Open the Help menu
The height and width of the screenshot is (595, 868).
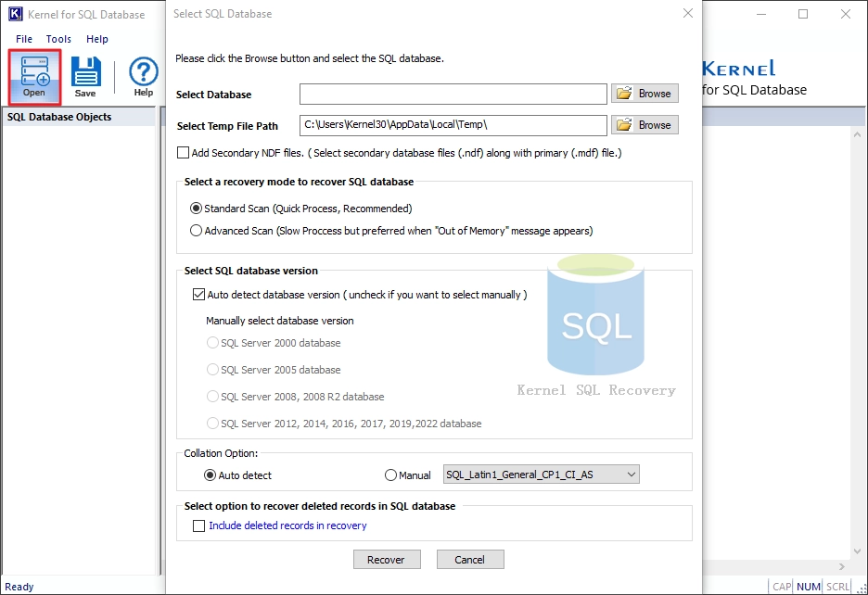tap(96, 39)
